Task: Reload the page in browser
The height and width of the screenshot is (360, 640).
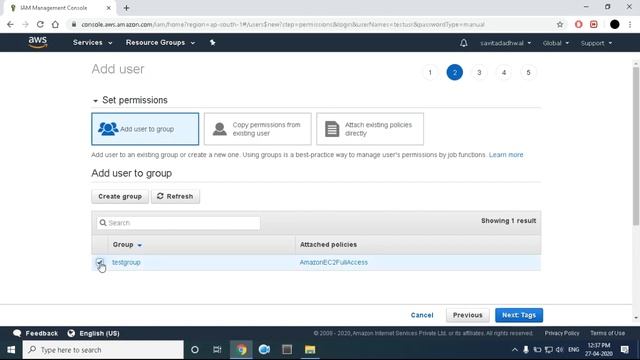Action: 40,24
